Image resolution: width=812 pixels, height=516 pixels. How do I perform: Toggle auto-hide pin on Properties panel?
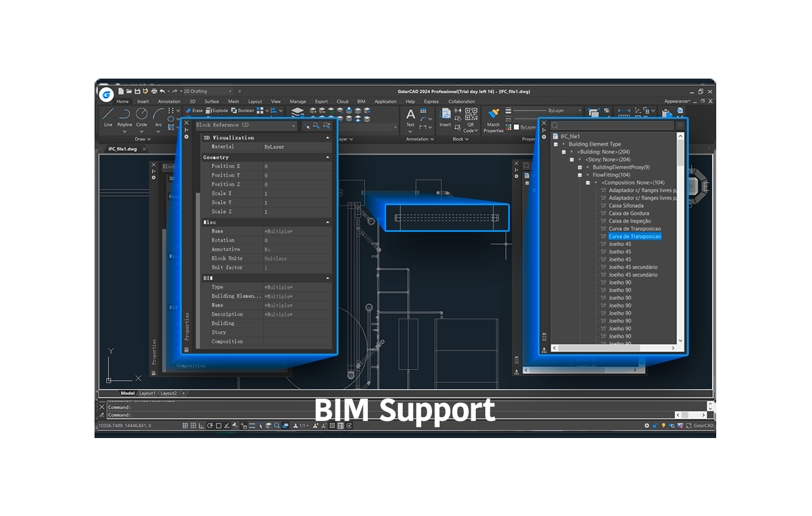[x=187, y=130]
